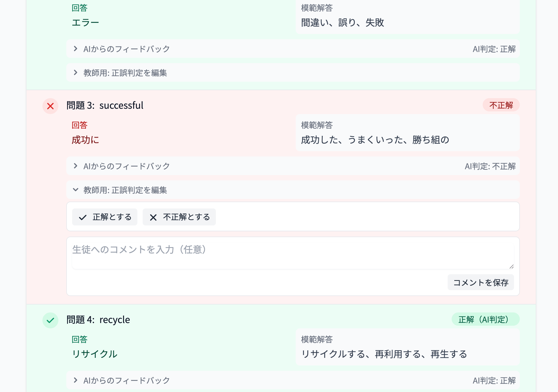Screen dimensions: 558x392
Task: Click AI判定: 不正解 label for 問題 3
Action: pos(490,166)
